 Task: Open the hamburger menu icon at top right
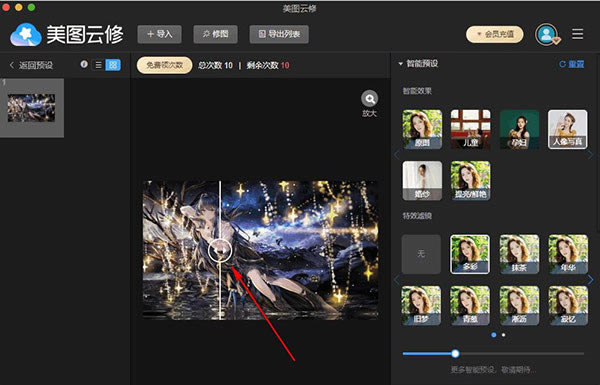pos(577,34)
